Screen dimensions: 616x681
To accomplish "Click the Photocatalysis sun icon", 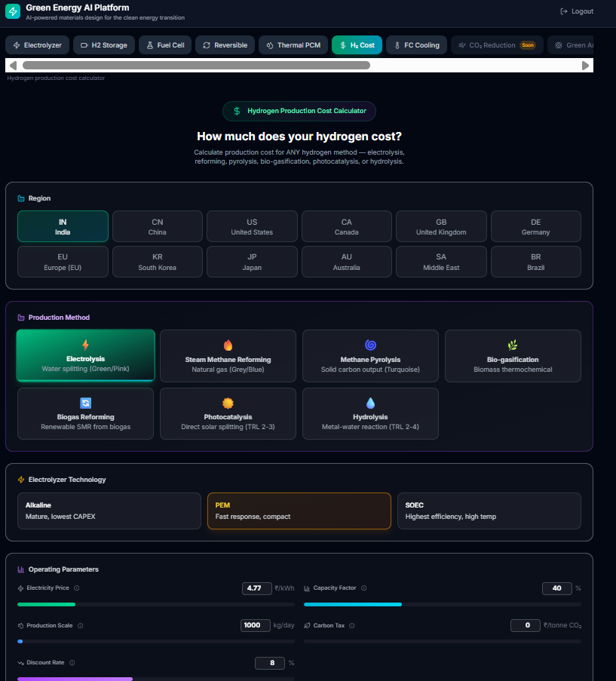I will coord(228,403).
